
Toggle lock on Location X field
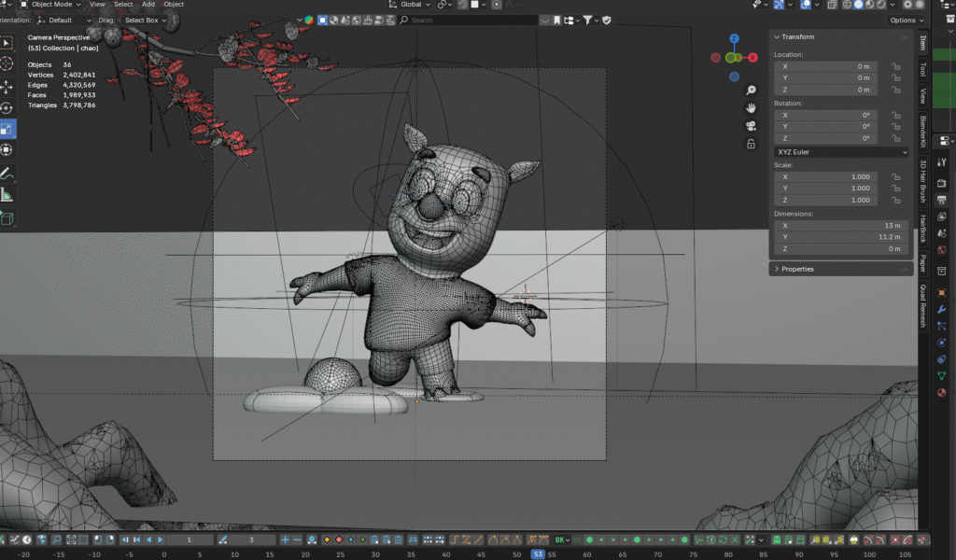point(895,67)
